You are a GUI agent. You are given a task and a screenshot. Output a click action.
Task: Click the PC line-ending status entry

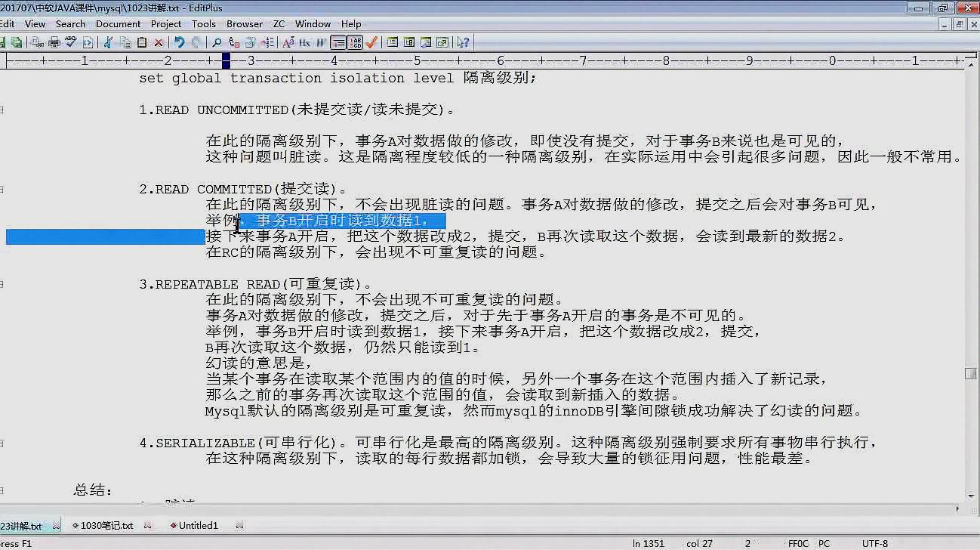click(824, 543)
